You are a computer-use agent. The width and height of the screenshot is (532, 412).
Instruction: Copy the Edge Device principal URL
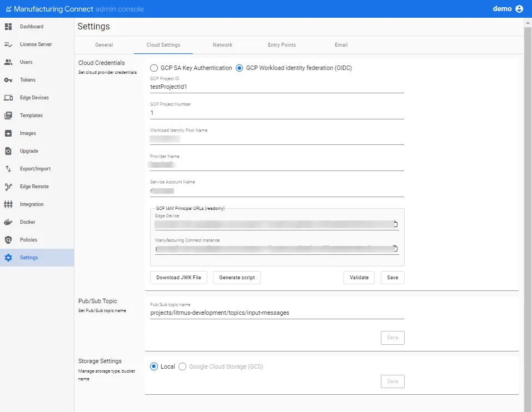click(x=395, y=224)
